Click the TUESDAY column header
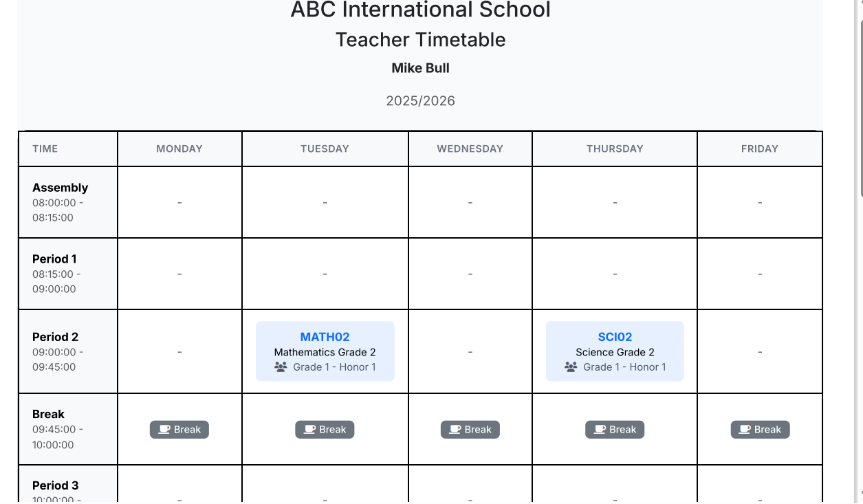Screen dimensions: 863x504 (x=325, y=149)
